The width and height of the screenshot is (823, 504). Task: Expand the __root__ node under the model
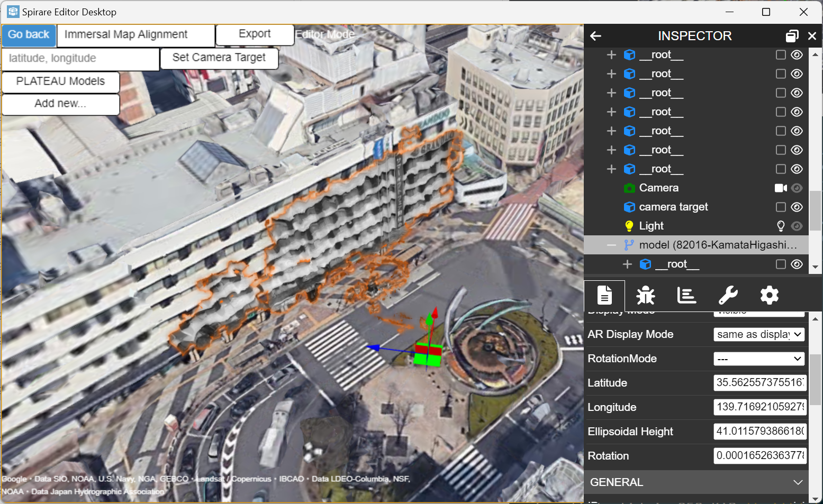pyautogui.click(x=627, y=264)
